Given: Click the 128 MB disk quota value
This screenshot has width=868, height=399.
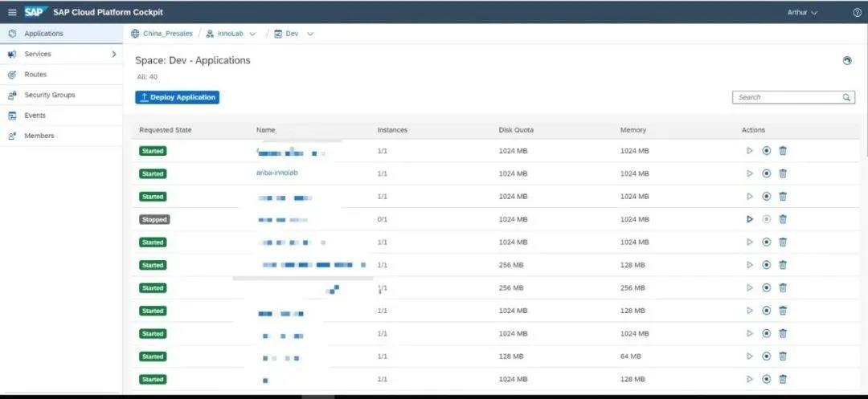Looking at the screenshot, I should coord(511,356).
